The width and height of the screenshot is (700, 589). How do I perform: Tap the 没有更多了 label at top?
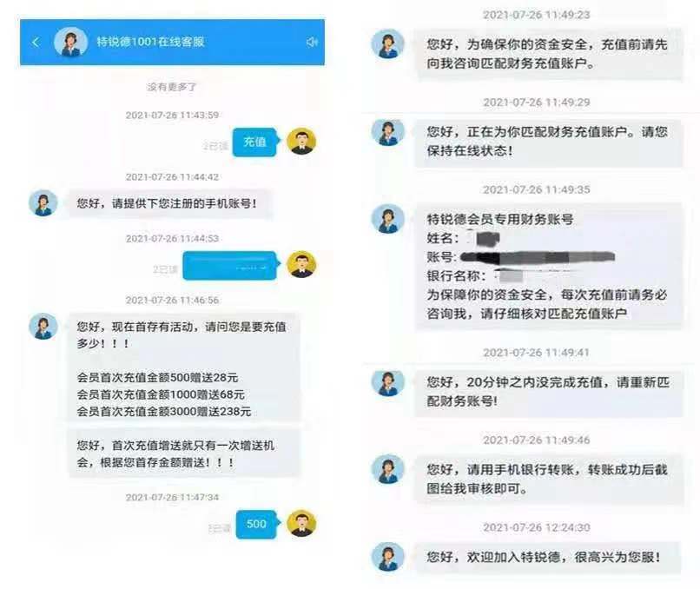(172, 87)
